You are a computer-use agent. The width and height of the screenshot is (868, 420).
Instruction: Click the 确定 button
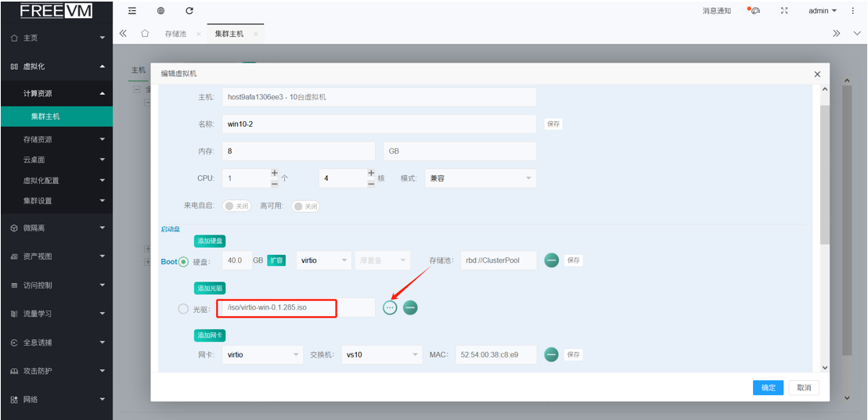(x=768, y=388)
